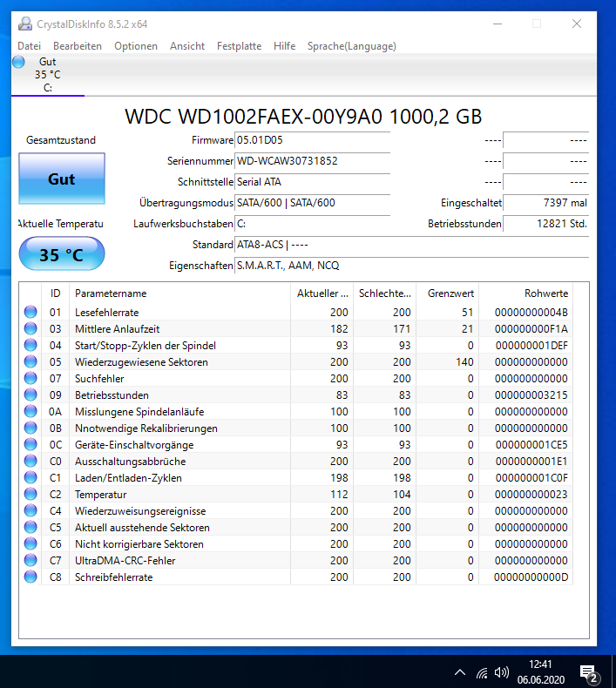Click the status orb for Start/Stopp-Zyklen der Spindel
The width and height of the screenshot is (616, 688).
30,346
